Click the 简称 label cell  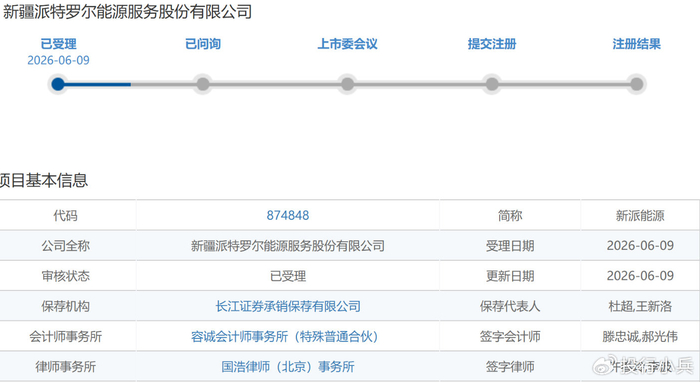[510, 216]
